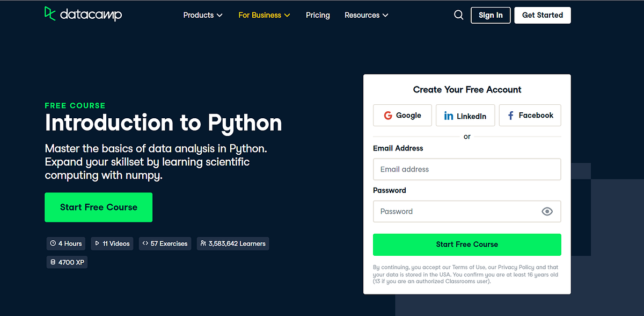Open the search function
The image size is (644, 316).
coord(458,15)
